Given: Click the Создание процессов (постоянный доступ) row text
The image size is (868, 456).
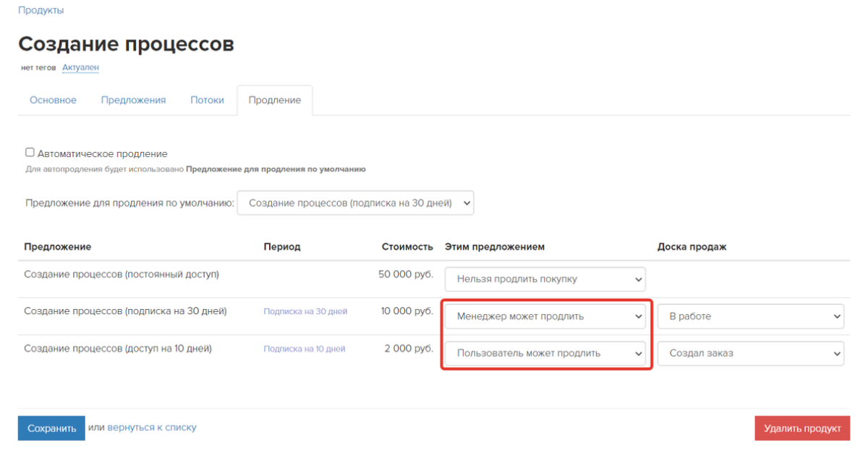Looking at the screenshot, I should pos(122,274).
